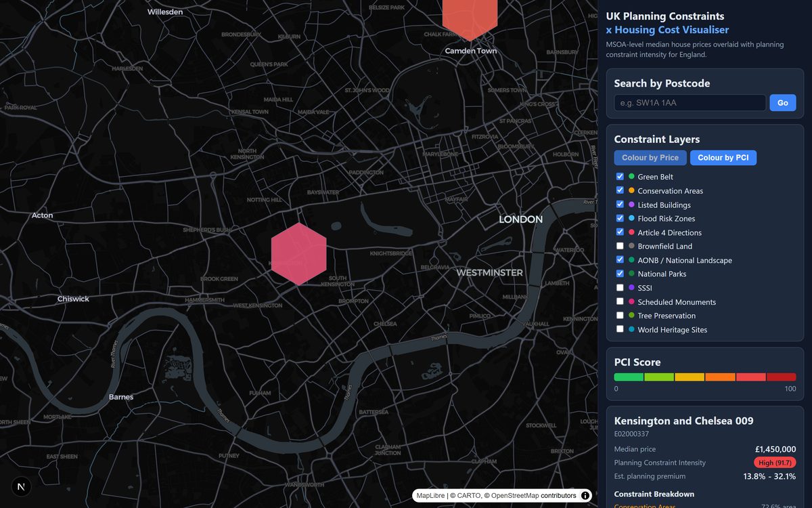Click the Planning Constraint Intensity label
The width and height of the screenshot is (812, 508).
(660, 463)
